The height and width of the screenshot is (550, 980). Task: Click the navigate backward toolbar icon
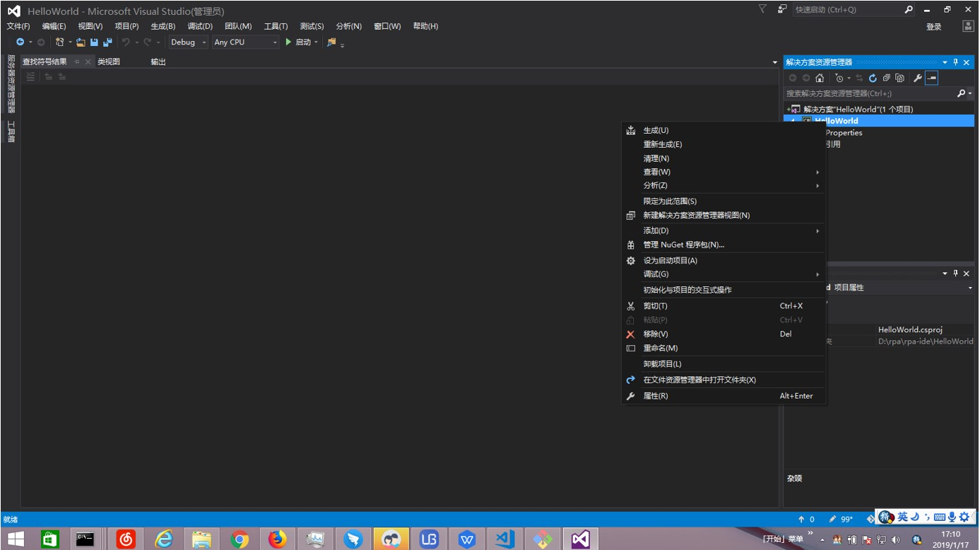click(x=20, y=42)
